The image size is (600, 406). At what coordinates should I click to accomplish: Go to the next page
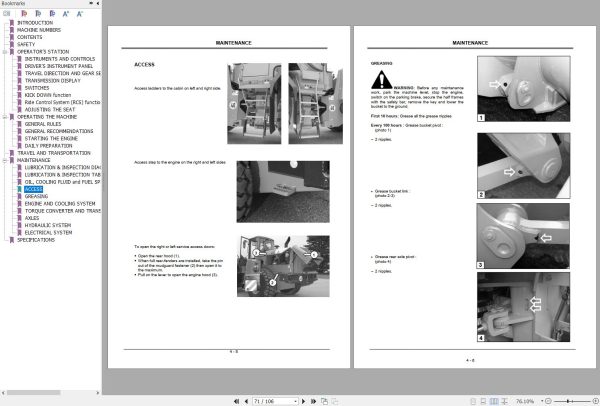tap(303, 401)
